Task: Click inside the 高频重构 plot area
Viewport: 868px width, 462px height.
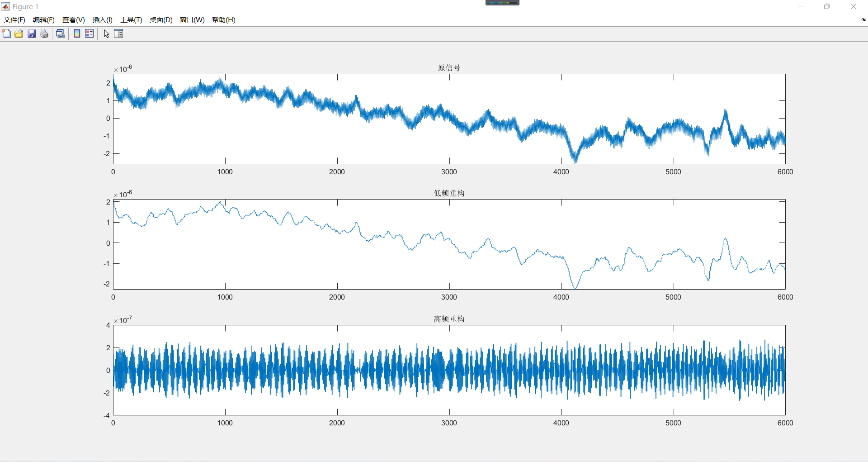Action: pos(449,370)
